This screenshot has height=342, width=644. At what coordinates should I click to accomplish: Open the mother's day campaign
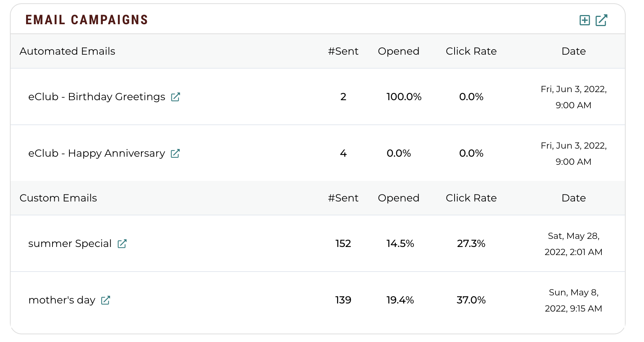coord(62,300)
